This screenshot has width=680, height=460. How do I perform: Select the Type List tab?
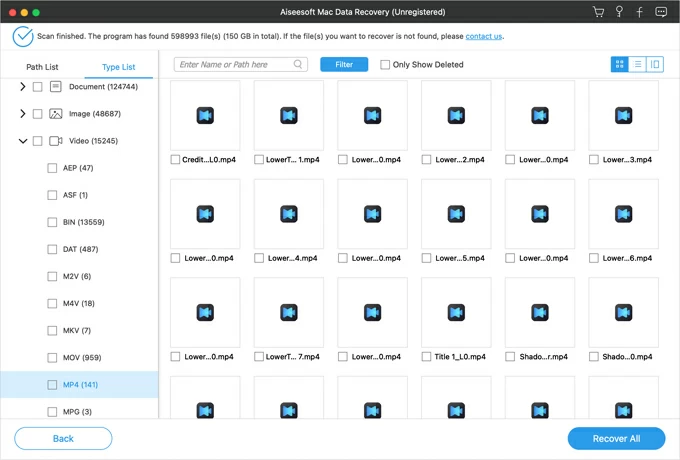pos(118,67)
